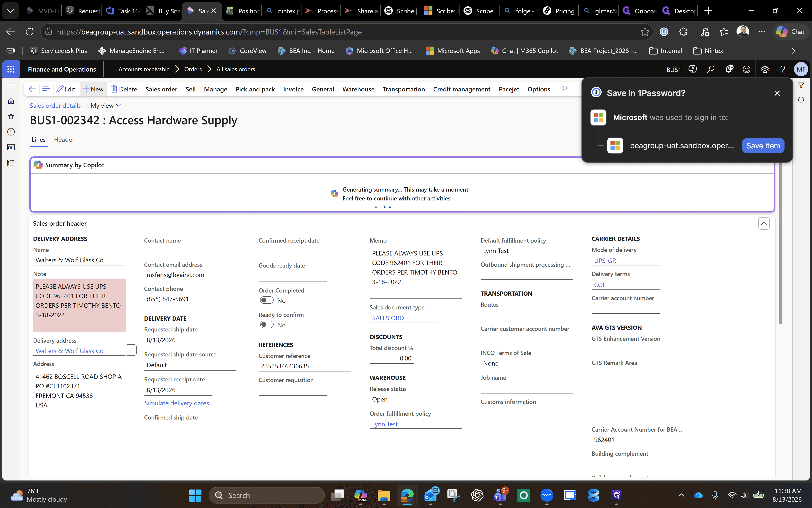The width and height of the screenshot is (812, 508).
Task: Open the Simulate delivery dates link
Action: (x=177, y=403)
